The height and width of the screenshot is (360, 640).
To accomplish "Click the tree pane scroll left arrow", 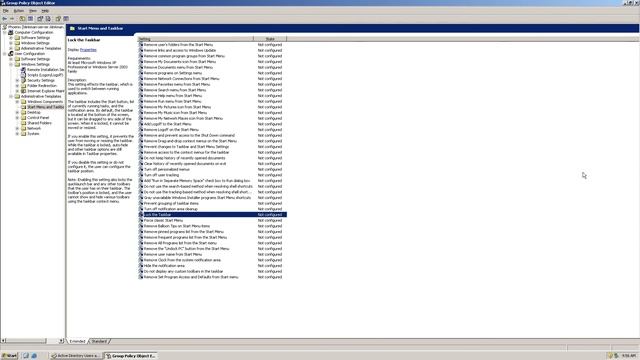I will click(x=3, y=340).
